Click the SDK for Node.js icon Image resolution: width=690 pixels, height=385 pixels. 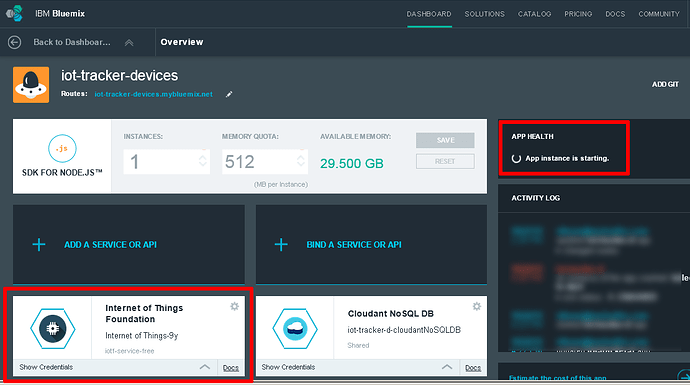[x=62, y=148]
